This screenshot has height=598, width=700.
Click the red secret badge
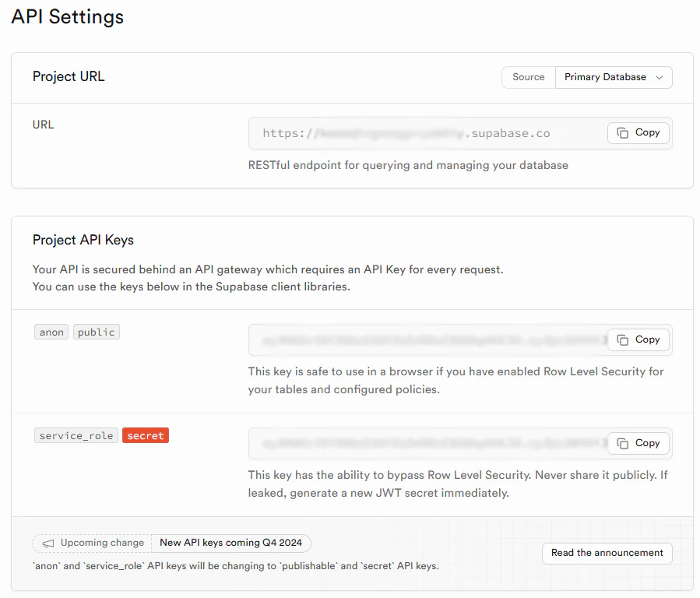[x=146, y=435]
